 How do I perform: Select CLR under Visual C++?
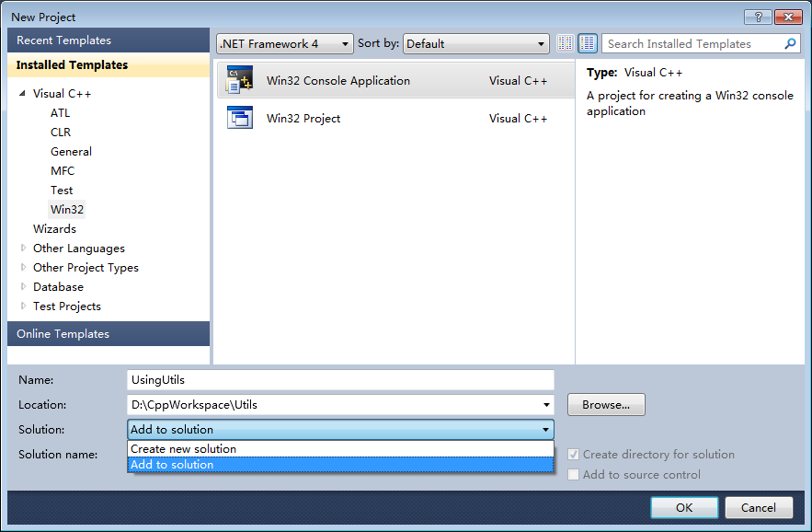coord(61,133)
